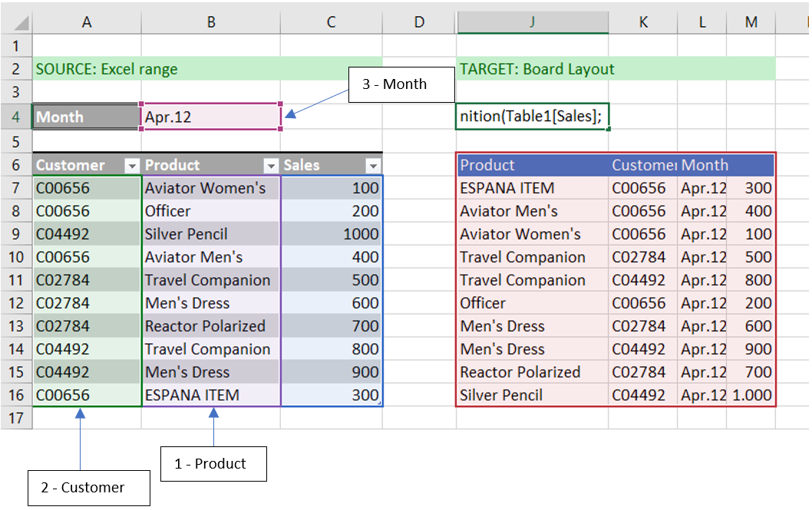Select customer C02784 in row 11 of source
The width and height of the screenshot is (812, 510).
pyautogui.click(x=87, y=281)
